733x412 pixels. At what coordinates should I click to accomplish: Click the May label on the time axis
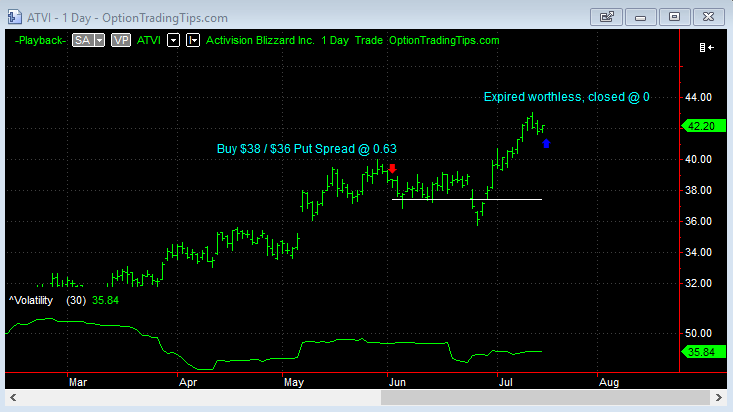pyautogui.click(x=294, y=383)
